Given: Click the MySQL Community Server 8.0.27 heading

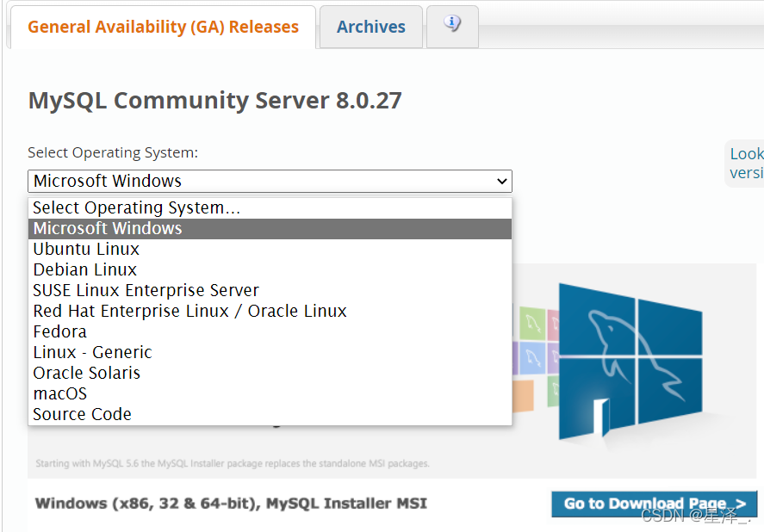Looking at the screenshot, I should pos(214,101).
